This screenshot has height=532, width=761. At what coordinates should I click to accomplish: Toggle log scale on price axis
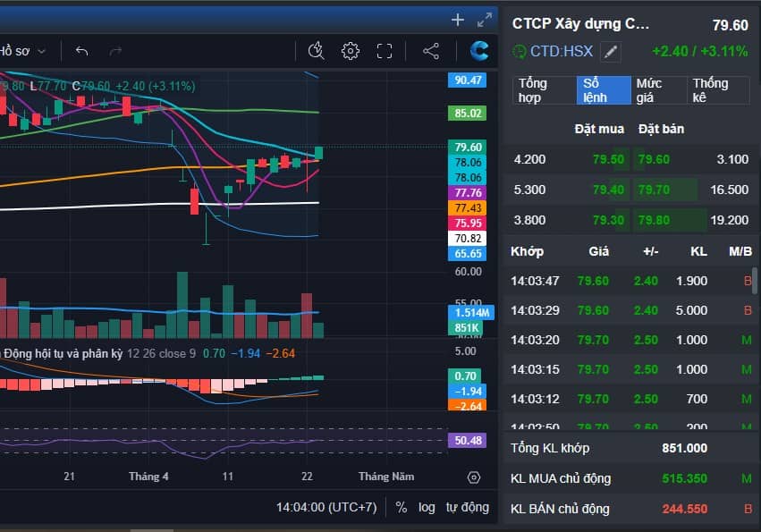coord(427,507)
